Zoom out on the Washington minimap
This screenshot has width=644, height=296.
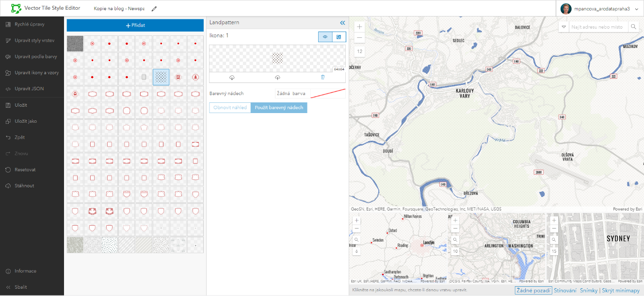pos(455,228)
